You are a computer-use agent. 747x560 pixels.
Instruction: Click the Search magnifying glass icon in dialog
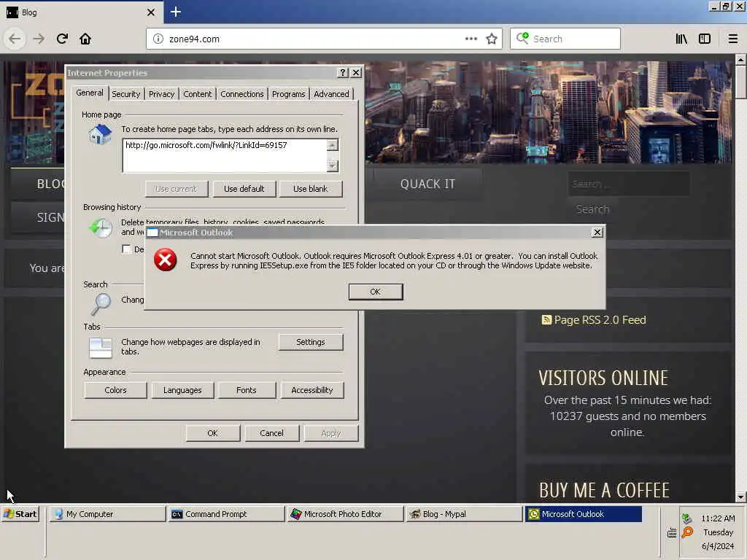point(101,304)
